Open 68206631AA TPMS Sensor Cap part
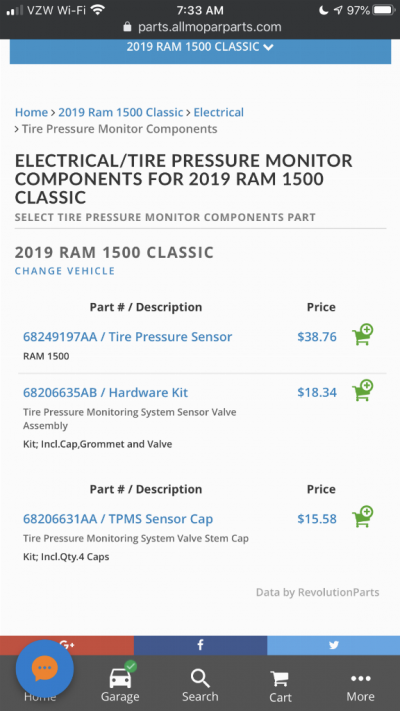Viewport: 400px width, 711px height. tap(118, 519)
